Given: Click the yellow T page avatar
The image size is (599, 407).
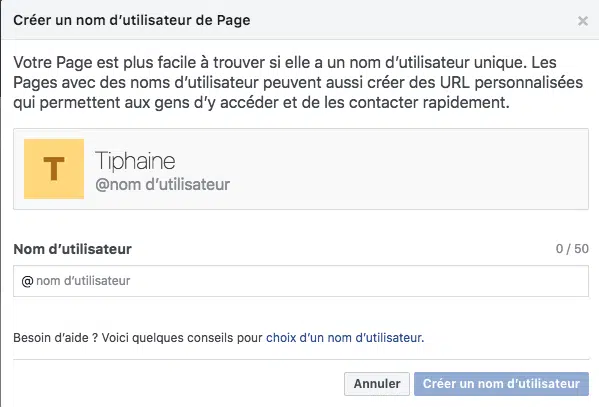Looking at the screenshot, I should (54, 169).
